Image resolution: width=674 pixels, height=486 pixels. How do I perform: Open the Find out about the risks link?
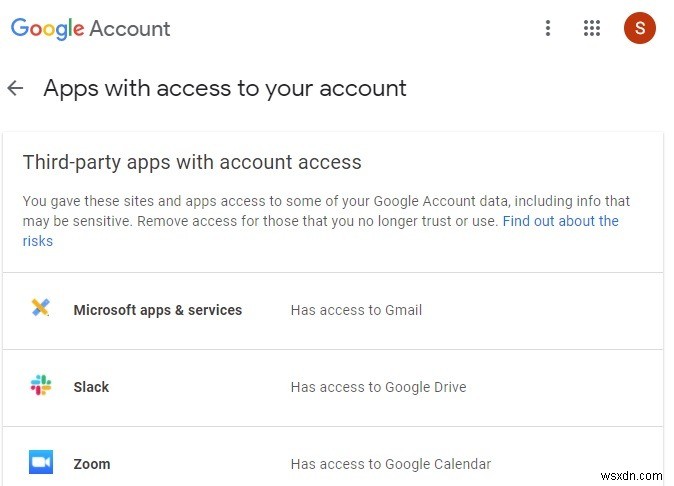coord(560,221)
